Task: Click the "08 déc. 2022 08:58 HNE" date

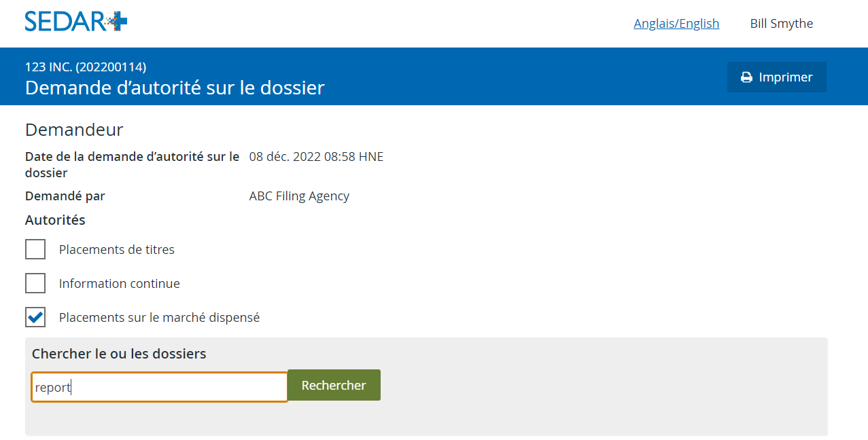Action: [x=316, y=157]
